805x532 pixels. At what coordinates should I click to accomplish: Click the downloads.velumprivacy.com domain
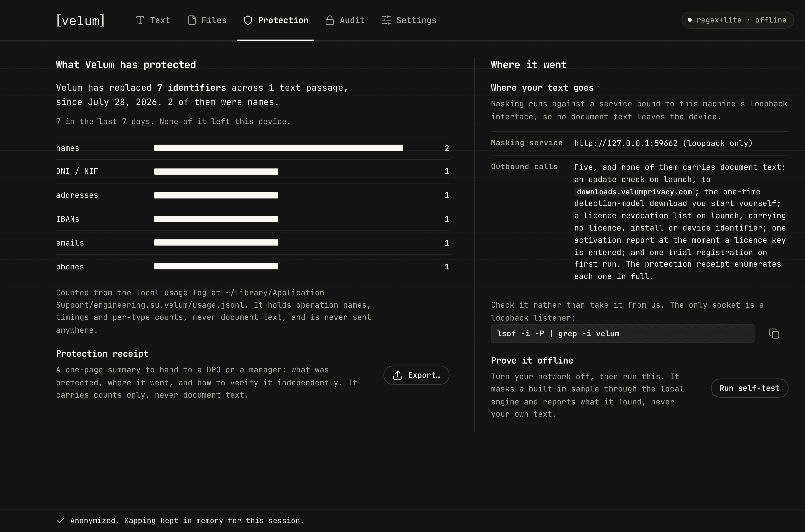(634, 192)
